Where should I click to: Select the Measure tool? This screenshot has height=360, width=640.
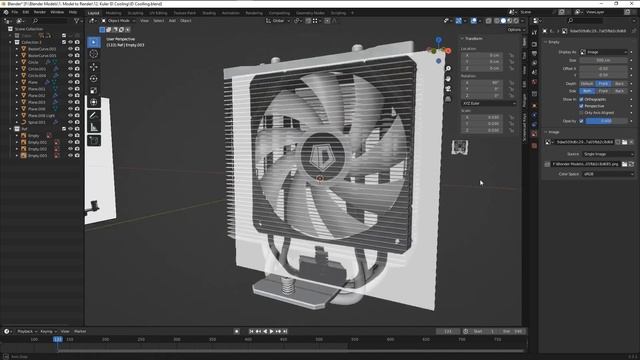point(94,127)
